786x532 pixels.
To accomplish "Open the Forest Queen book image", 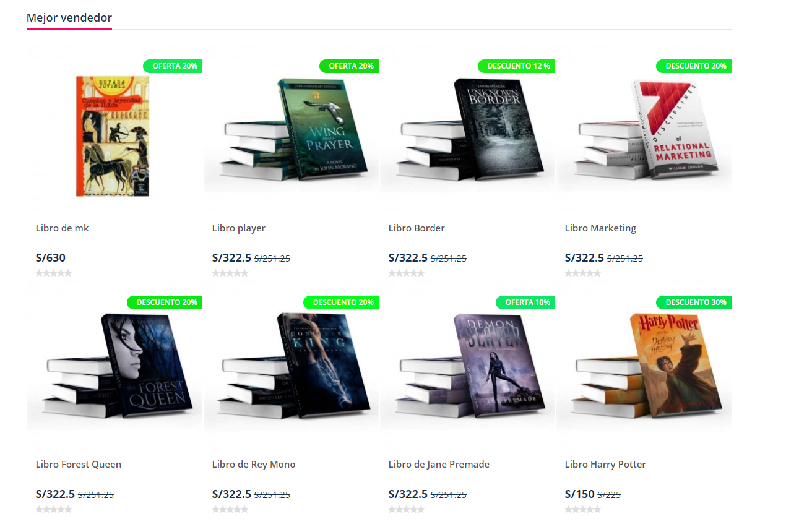I will [114, 365].
